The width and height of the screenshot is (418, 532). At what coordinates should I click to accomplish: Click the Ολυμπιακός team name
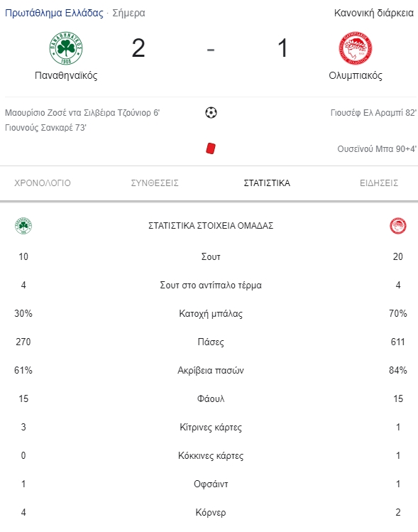click(x=356, y=75)
